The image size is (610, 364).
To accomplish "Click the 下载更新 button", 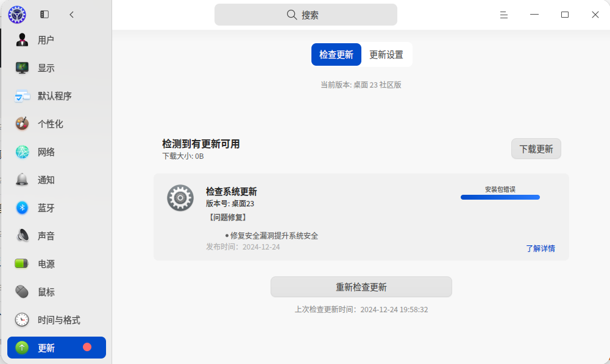I will click(x=536, y=149).
